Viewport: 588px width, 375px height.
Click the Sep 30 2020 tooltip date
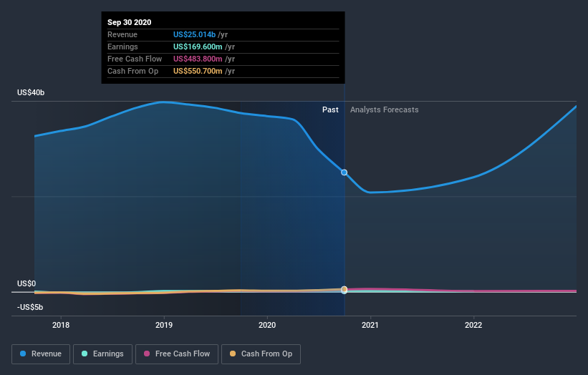[x=130, y=22]
